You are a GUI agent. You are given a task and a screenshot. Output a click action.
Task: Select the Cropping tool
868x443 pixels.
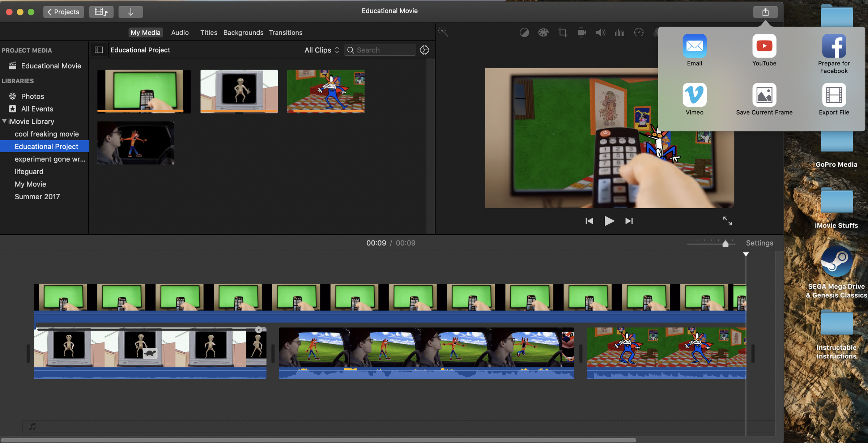point(562,32)
